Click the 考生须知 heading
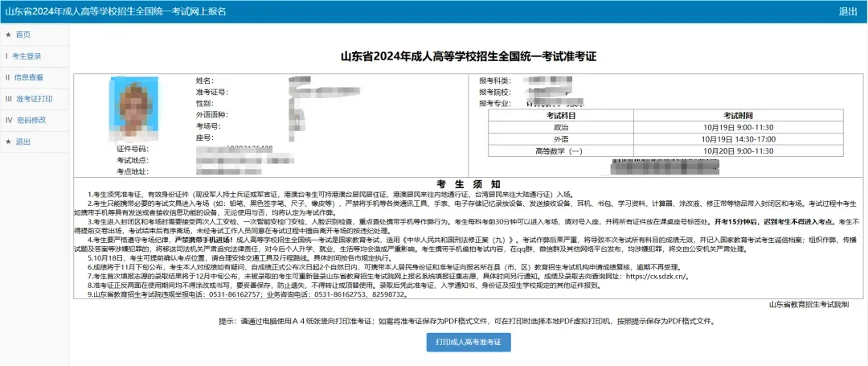Screen dimensions: 868x366 pos(469,184)
